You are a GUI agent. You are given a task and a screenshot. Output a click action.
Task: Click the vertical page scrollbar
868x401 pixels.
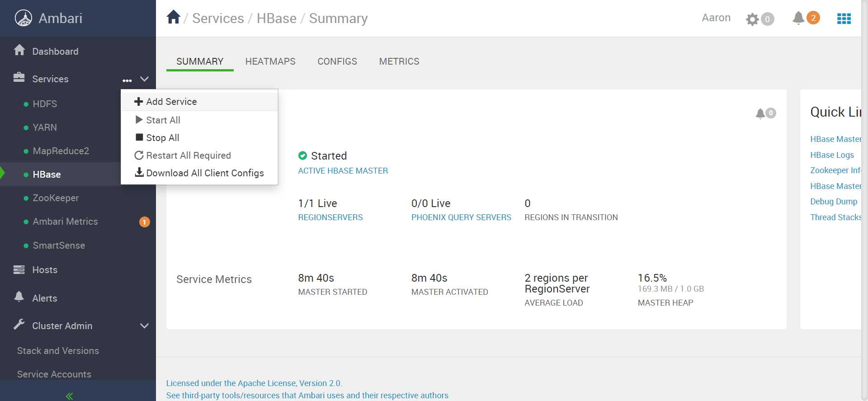pyautogui.click(x=864, y=200)
